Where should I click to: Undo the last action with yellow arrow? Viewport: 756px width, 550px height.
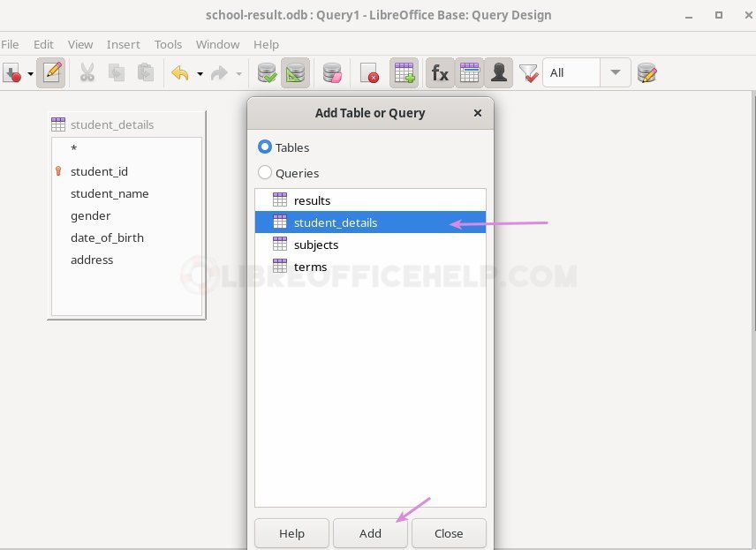pos(180,73)
